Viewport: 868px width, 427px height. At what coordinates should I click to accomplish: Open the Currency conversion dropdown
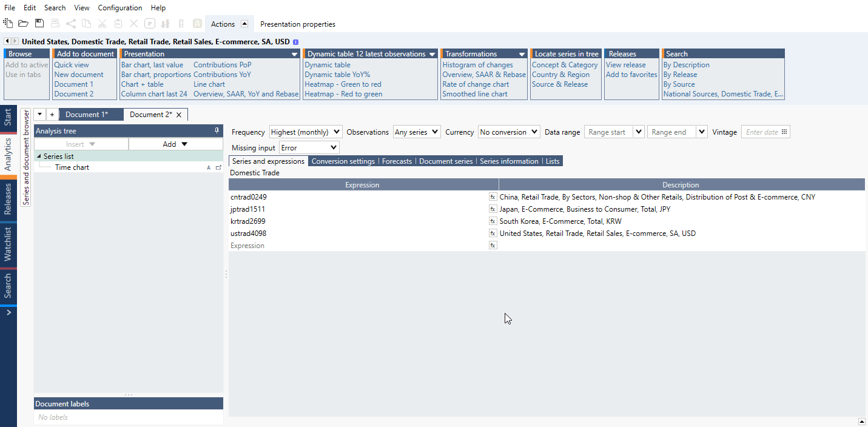[x=508, y=132]
